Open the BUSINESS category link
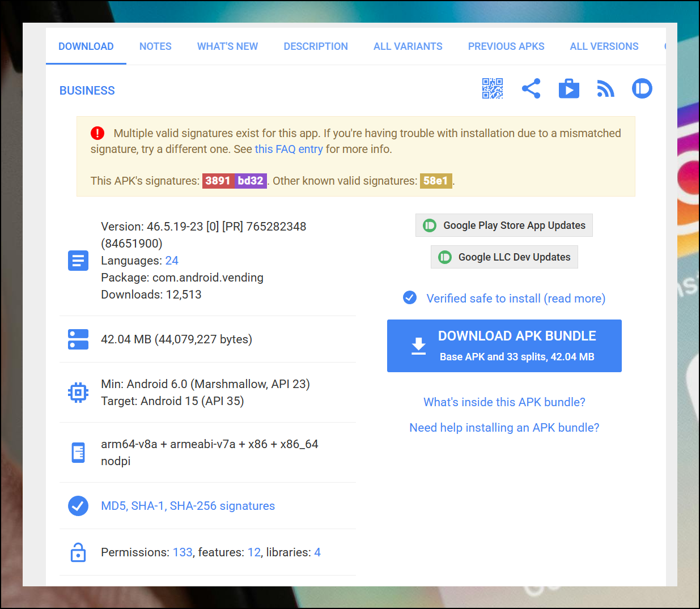The image size is (700, 609). coord(87,91)
